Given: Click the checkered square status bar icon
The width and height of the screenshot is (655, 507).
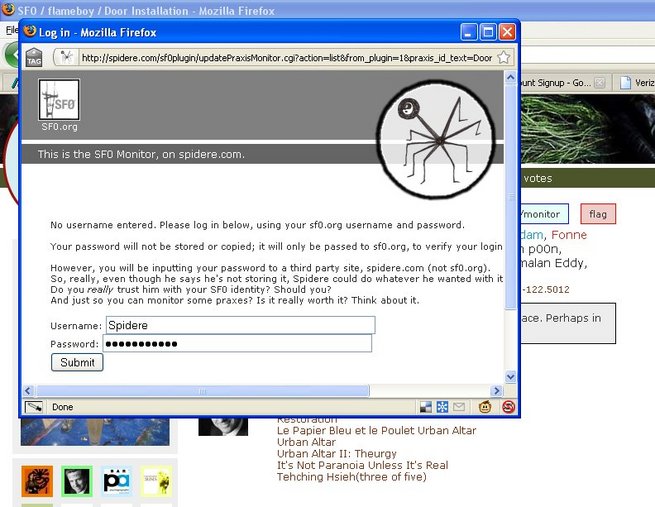Looking at the screenshot, I should (x=426, y=407).
